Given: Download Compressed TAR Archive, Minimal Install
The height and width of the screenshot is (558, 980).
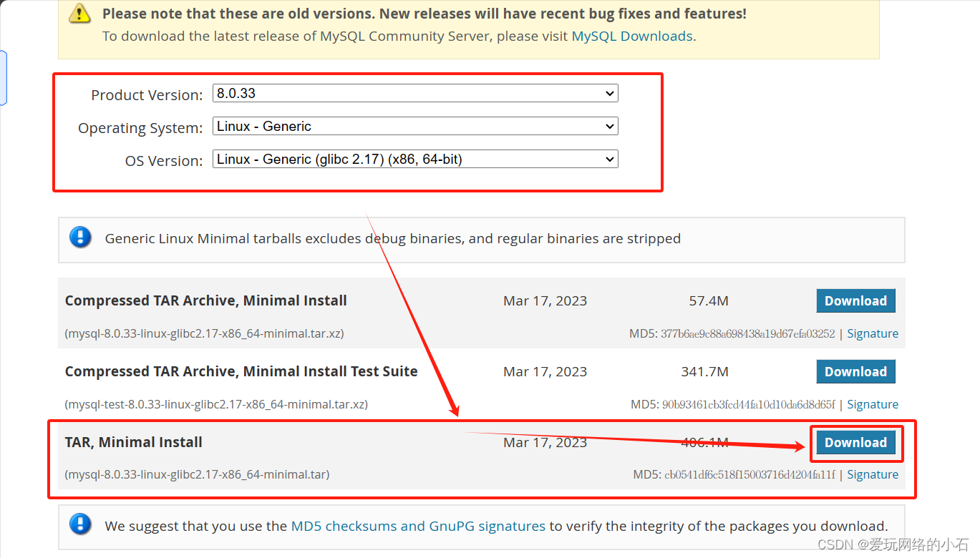Looking at the screenshot, I should pos(855,301).
